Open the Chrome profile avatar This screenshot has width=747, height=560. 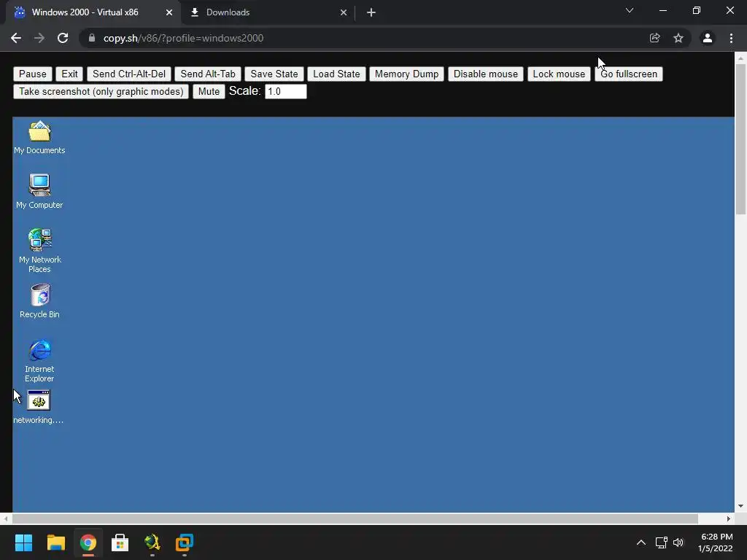click(708, 38)
